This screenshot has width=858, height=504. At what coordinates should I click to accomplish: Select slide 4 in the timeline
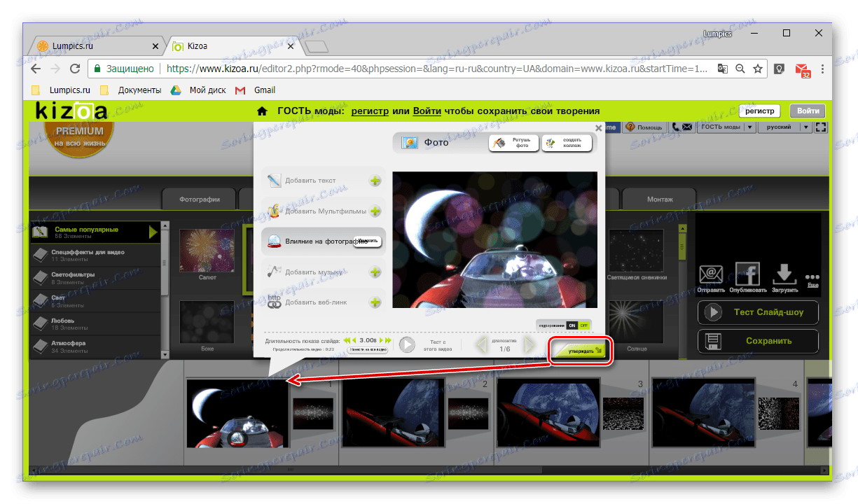coord(703,412)
